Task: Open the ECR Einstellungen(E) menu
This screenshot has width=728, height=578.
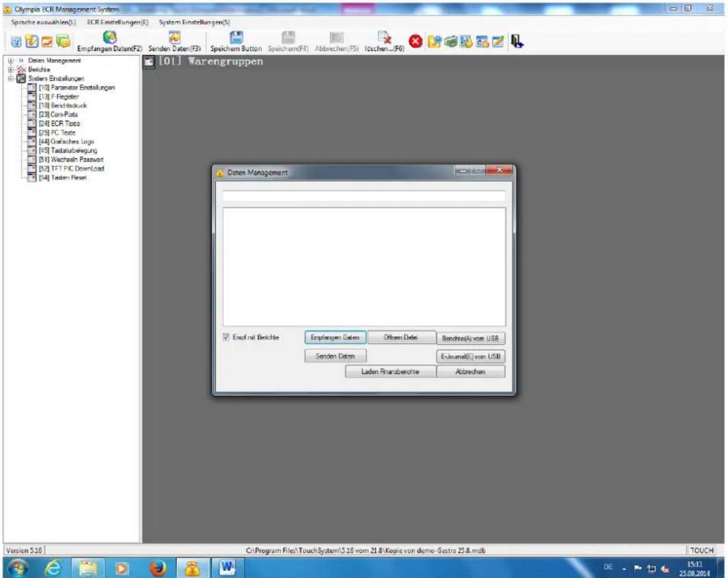Action: pyautogui.click(x=117, y=22)
